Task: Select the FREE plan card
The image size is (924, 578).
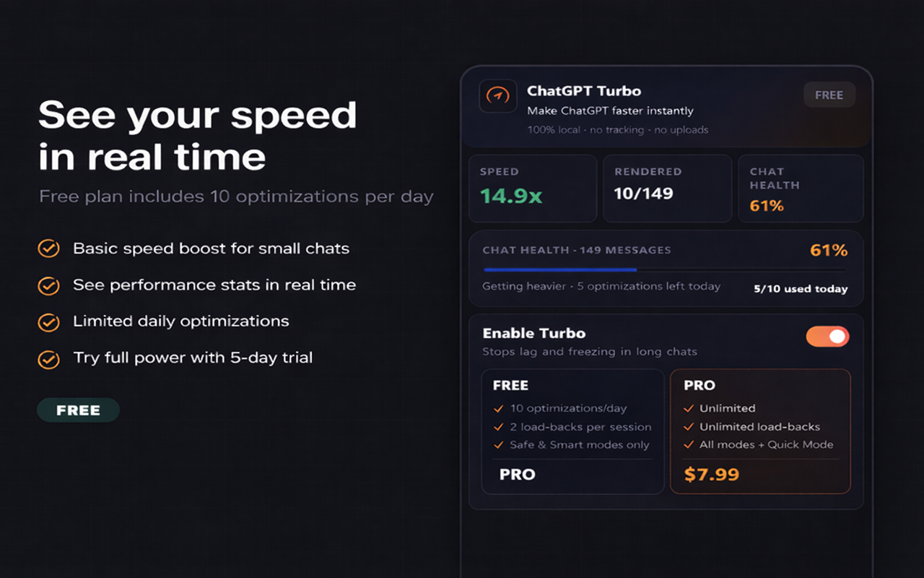Action: (x=572, y=431)
